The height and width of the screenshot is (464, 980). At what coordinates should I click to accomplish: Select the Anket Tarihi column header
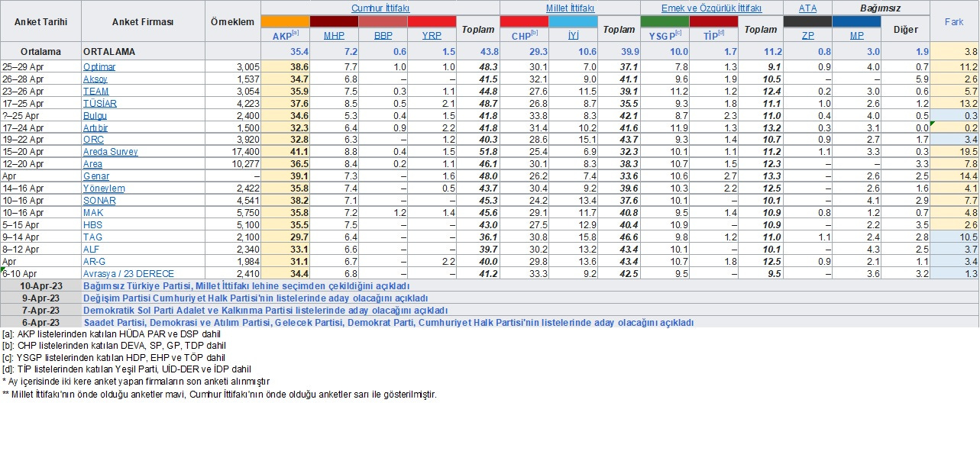[40, 21]
